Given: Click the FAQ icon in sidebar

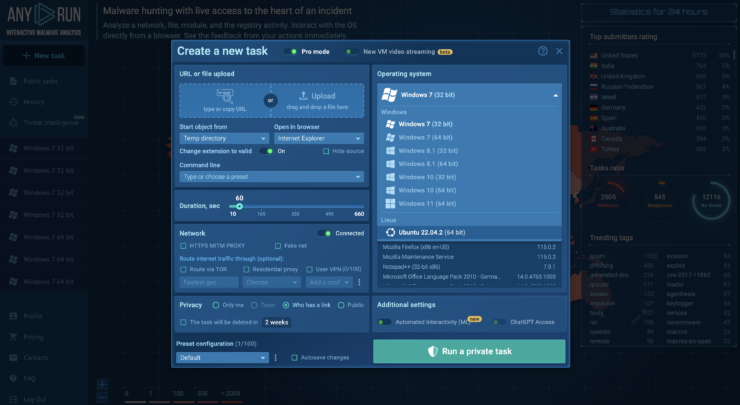Looking at the screenshot, I should (13, 378).
